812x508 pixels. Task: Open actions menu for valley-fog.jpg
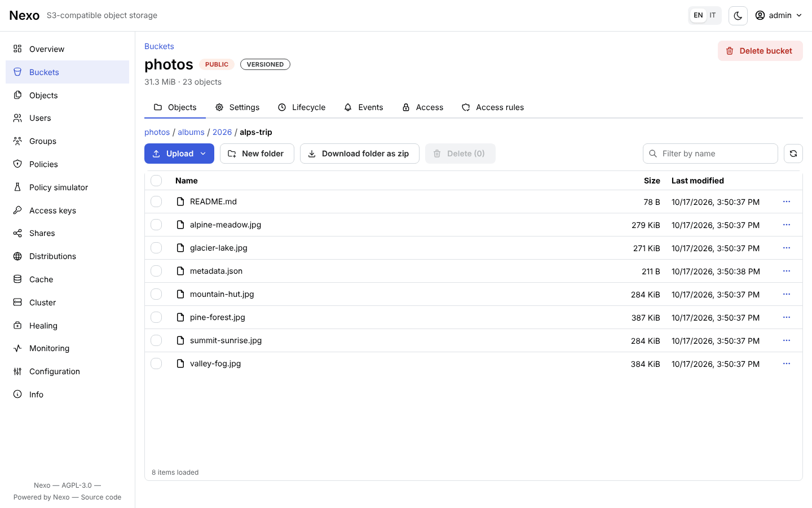[787, 364]
